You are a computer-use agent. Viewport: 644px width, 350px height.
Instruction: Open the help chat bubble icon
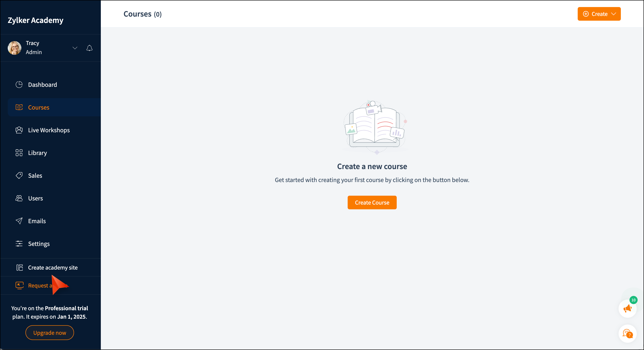[x=627, y=333]
